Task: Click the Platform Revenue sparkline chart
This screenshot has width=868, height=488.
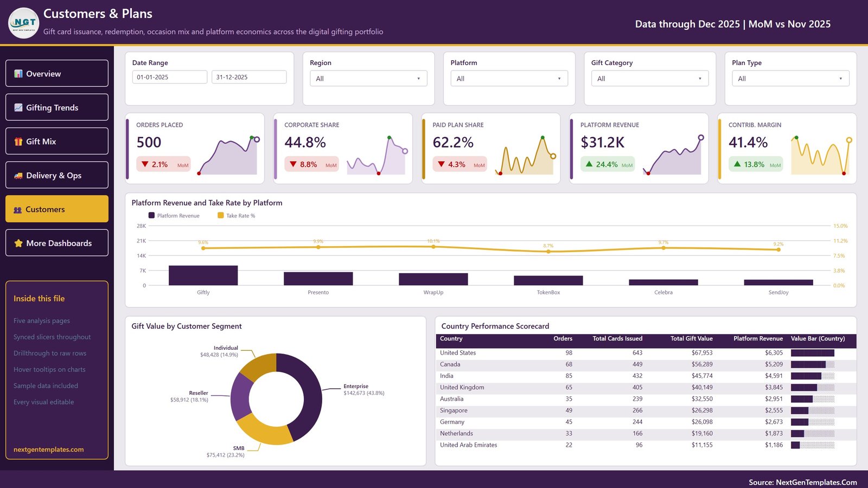Action: pos(673,156)
